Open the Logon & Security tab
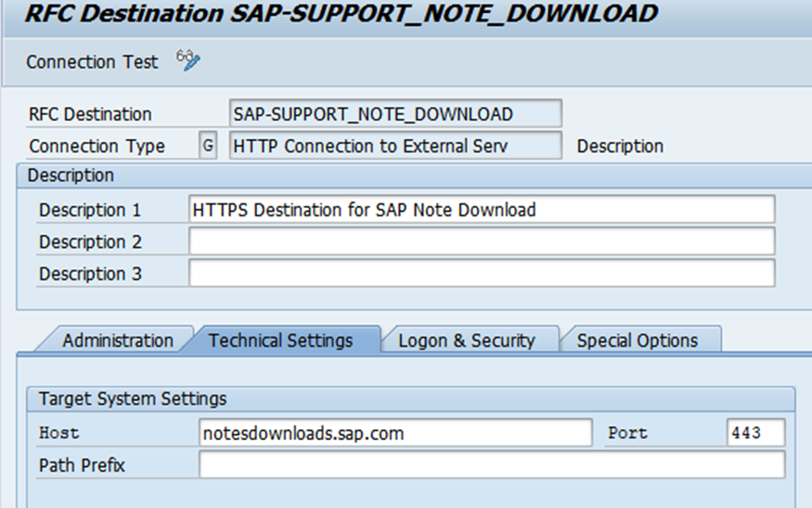The height and width of the screenshot is (508, 812). point(467,340)
